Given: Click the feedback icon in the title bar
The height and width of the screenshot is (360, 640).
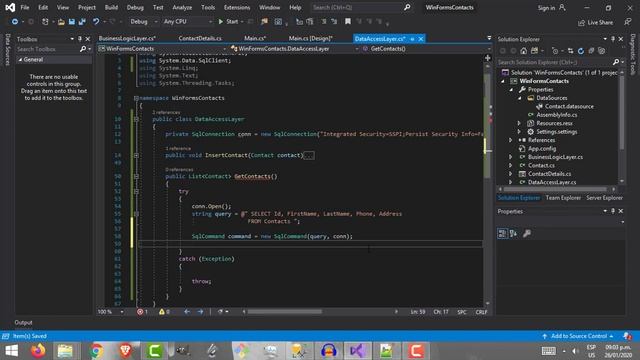Looking at the screenshot, I should pyautogui.click(x=628, y=22).
